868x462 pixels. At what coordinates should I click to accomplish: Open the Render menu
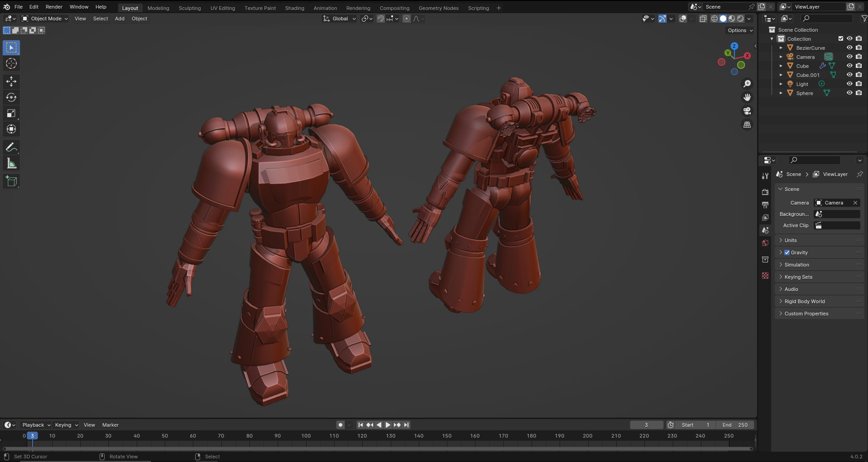[54, 7]
